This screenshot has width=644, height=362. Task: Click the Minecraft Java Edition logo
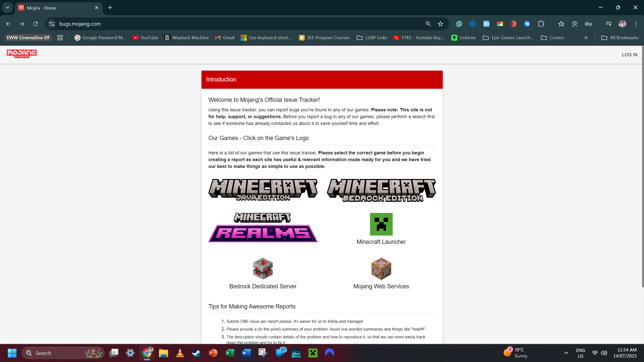pyautogui.click(x=263, y=190)
